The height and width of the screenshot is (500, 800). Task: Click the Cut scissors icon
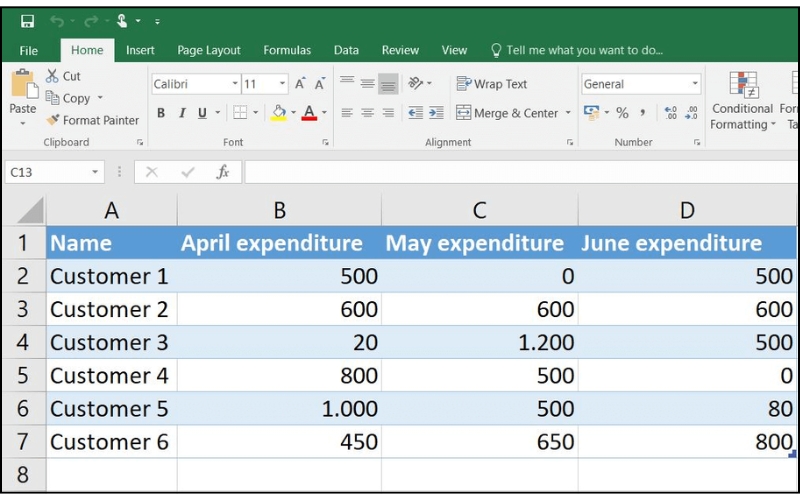[x=53, y=76]
